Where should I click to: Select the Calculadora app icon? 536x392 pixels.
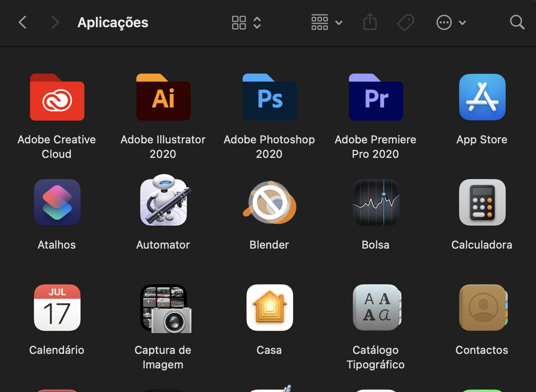coord(482,202)
